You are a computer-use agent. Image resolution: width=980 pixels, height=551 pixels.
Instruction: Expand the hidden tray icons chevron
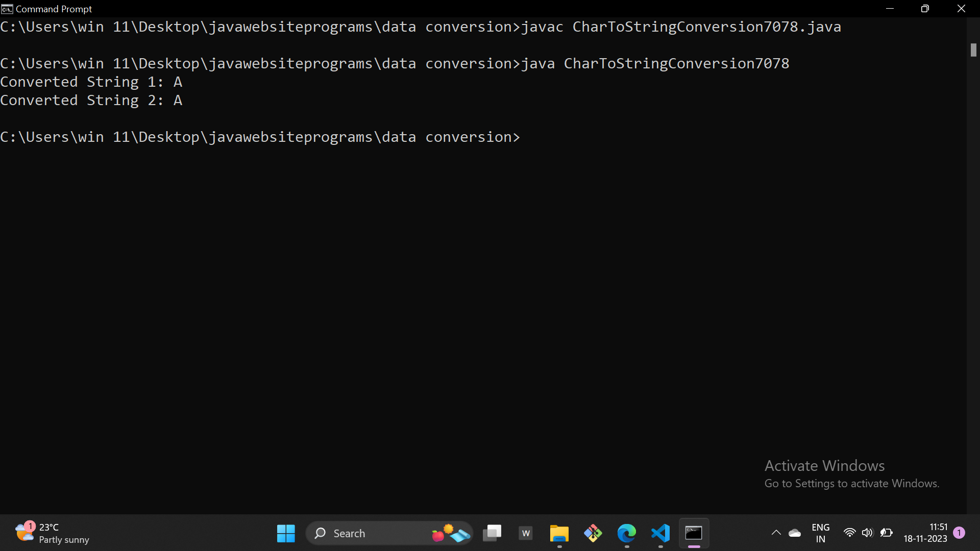(x=776, y=533)
